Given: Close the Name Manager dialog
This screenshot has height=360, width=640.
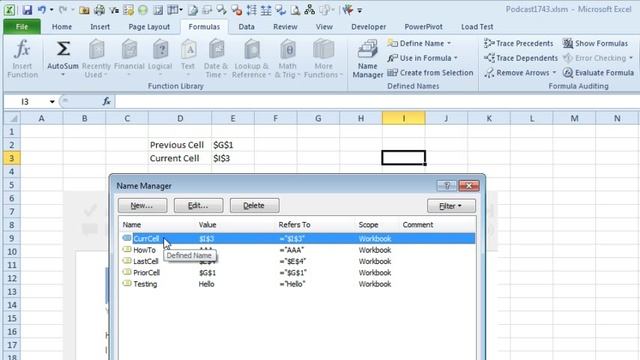Looking at the screenshot, I should 469,186.
